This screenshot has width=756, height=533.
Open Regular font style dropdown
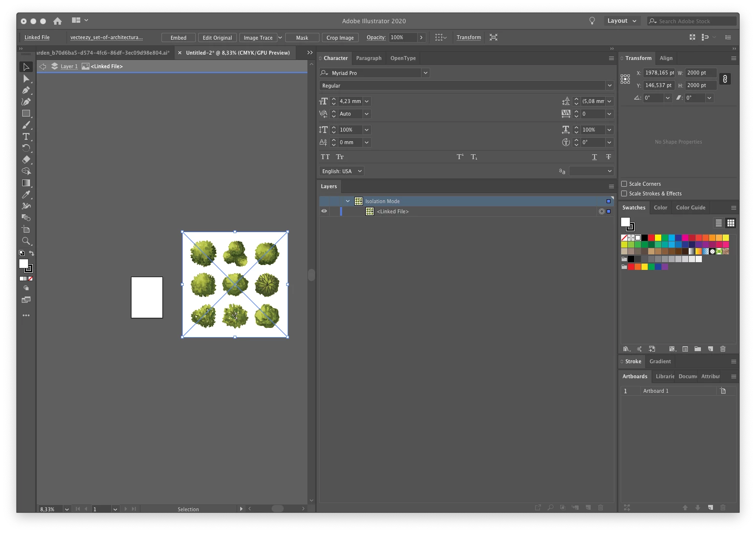coord(610,86)
